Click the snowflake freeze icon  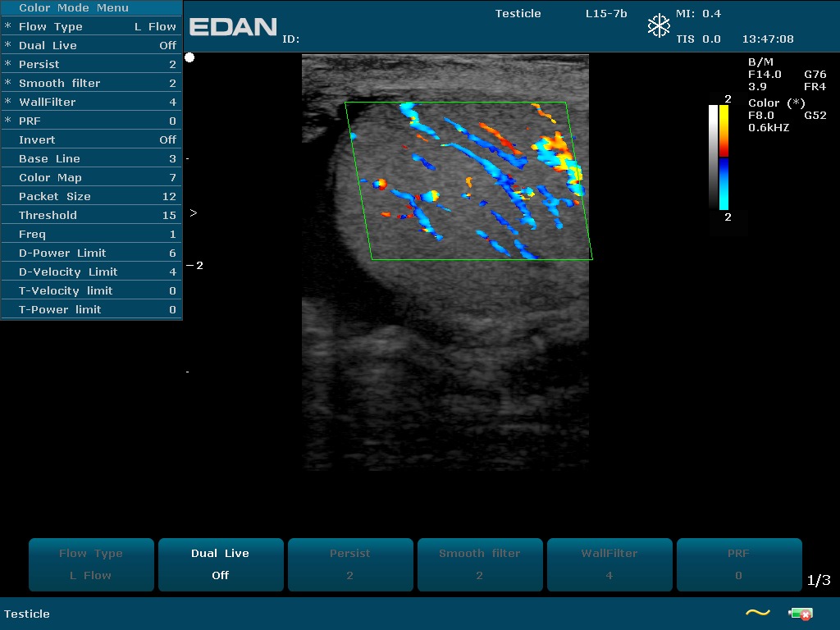[x=659, y=26]
